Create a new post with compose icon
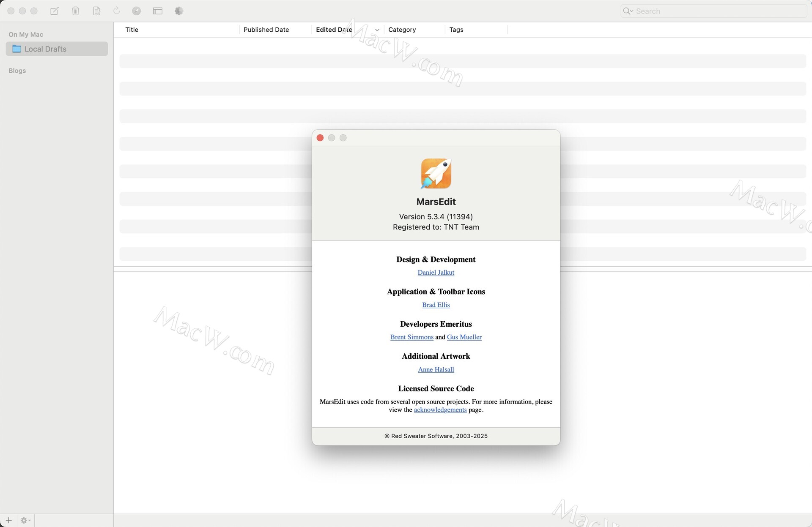 (54, 11)
